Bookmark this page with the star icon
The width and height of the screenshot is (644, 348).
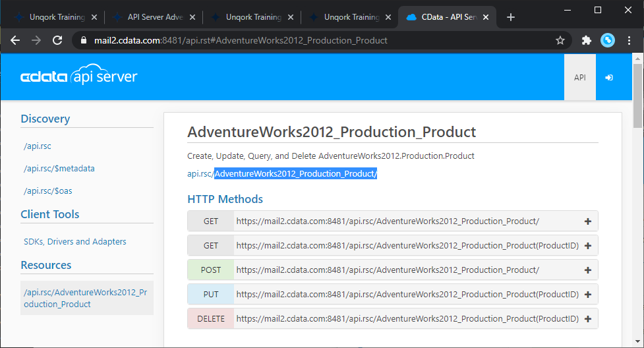tap(560, 40)
